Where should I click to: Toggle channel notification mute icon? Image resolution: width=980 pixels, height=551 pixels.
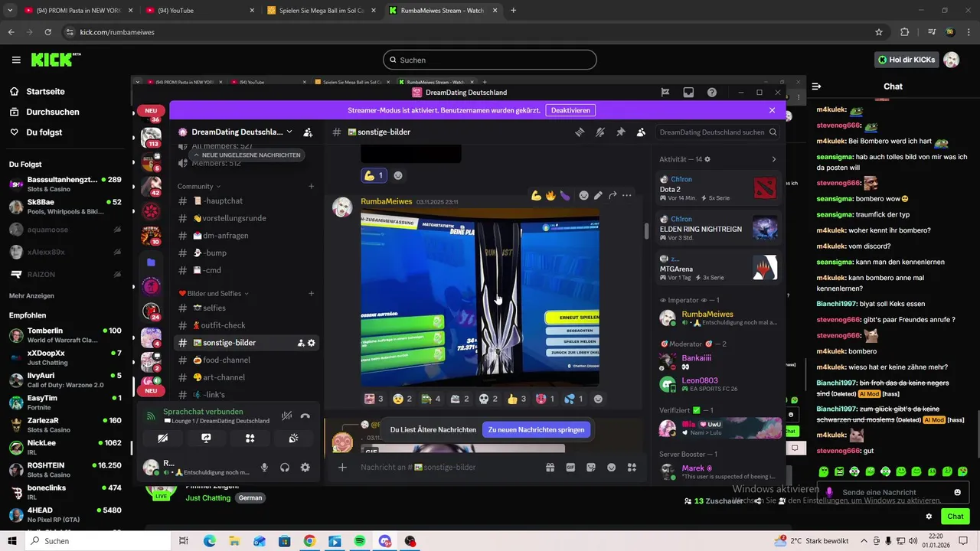pos(600,132)
